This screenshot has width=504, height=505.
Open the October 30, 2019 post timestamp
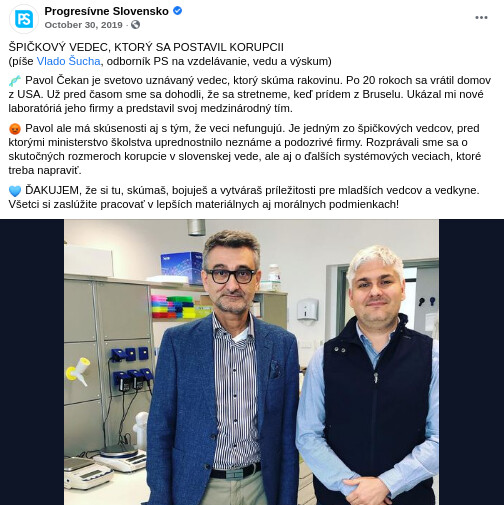pyautogui.click(x=83, y=25)
